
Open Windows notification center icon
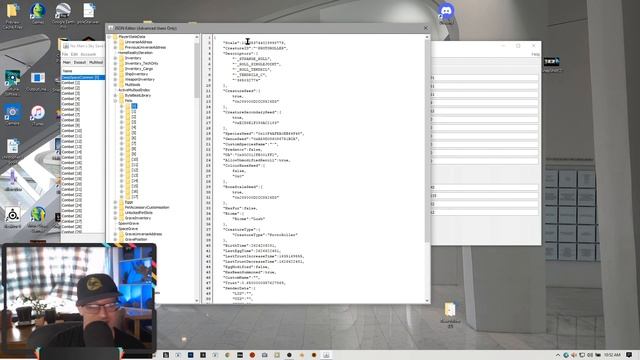pyautogui.click(x=629, y=355)
